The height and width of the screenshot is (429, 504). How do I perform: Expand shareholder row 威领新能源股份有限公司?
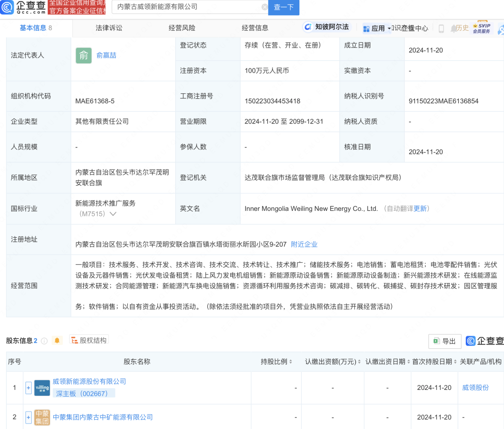(29, 388)
